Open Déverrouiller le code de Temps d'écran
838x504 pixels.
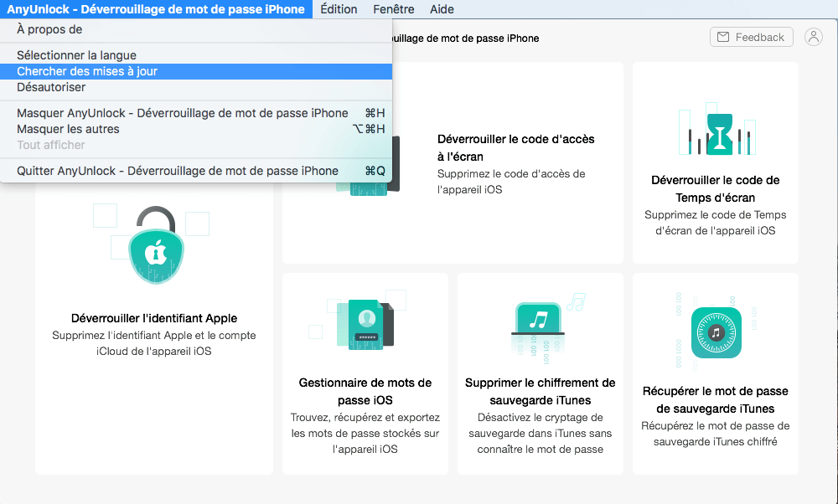tap(715, 189)
